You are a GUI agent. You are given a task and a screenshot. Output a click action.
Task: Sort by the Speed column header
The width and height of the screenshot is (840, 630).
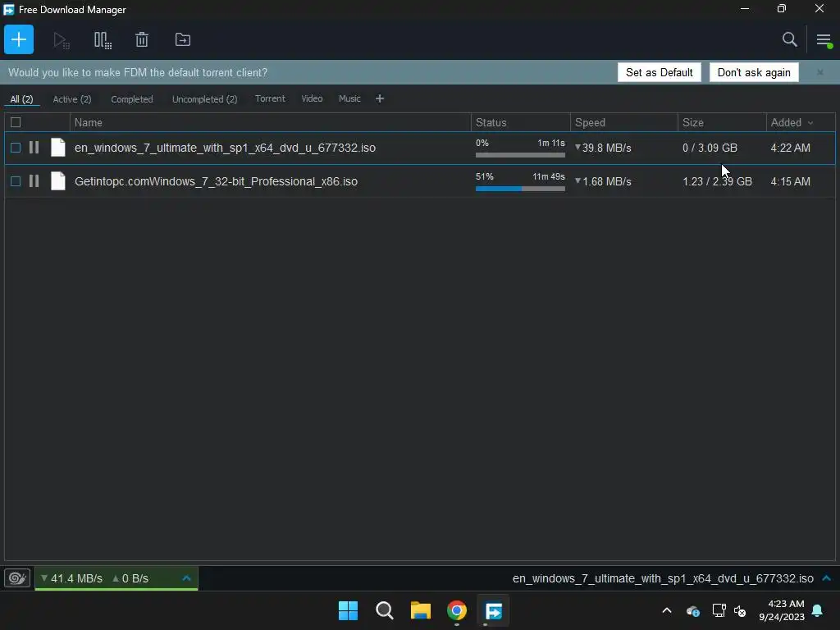point(624,123)
